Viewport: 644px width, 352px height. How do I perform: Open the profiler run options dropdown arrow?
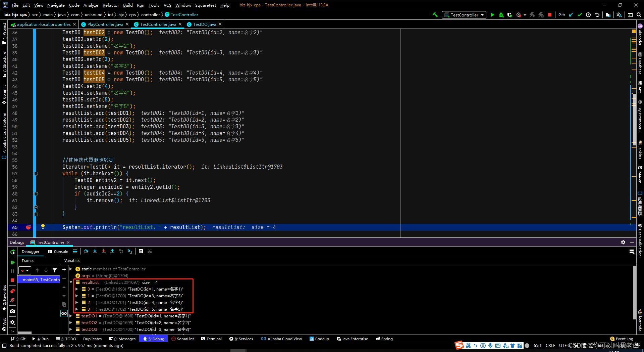[x=525, y=15]
